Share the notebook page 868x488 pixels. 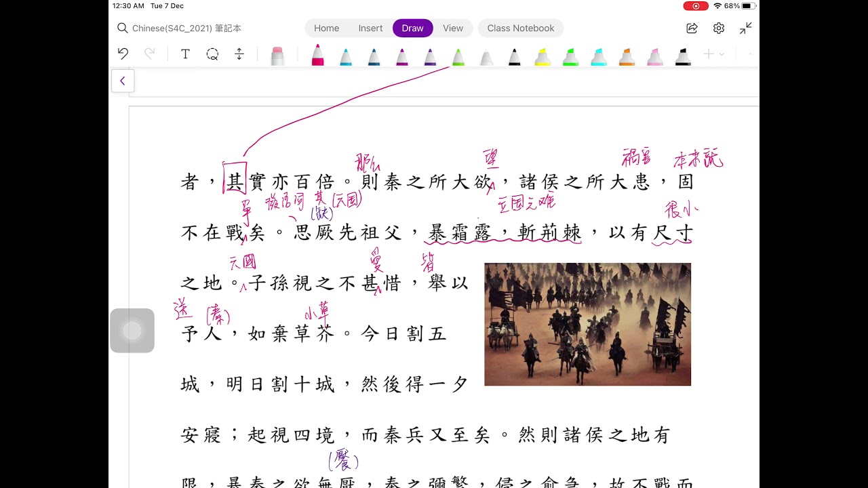coord(692,28)
